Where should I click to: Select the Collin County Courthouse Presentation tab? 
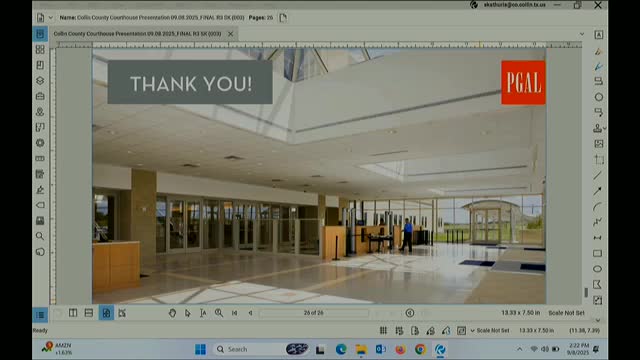coord(137,34)
